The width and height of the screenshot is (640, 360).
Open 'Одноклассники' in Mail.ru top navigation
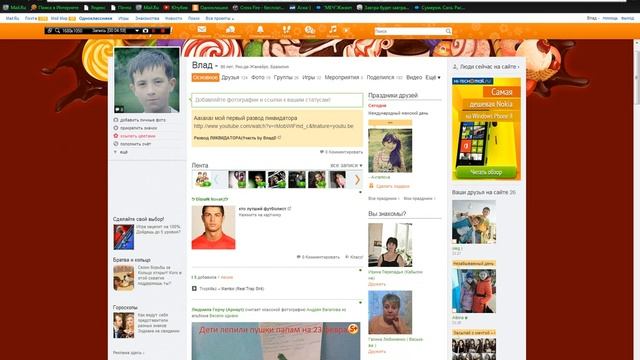pos(96,18)
